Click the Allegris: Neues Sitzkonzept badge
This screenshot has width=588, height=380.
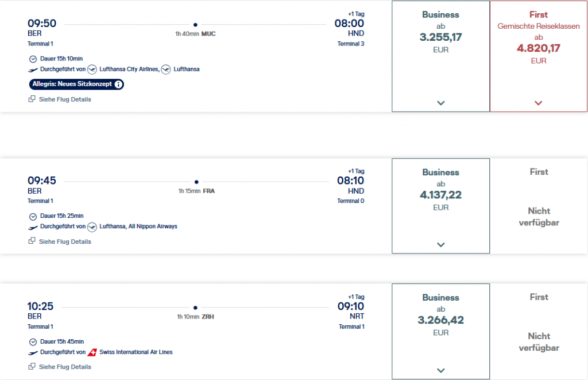coord(72,85)
